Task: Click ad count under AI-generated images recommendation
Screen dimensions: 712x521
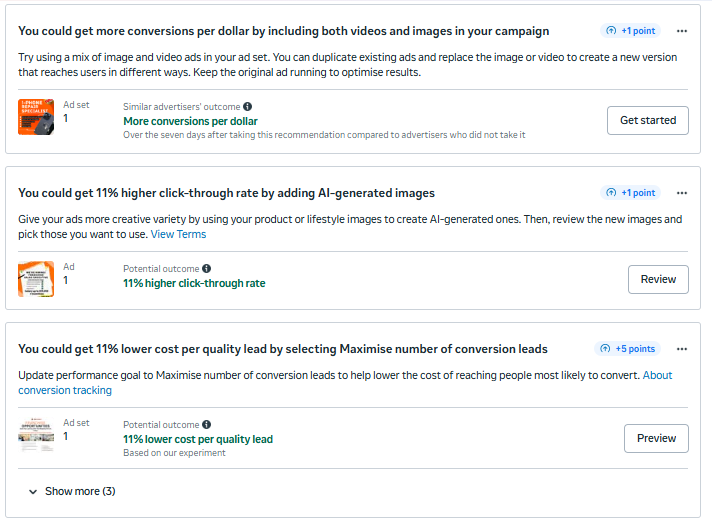Action: (66, 280)
